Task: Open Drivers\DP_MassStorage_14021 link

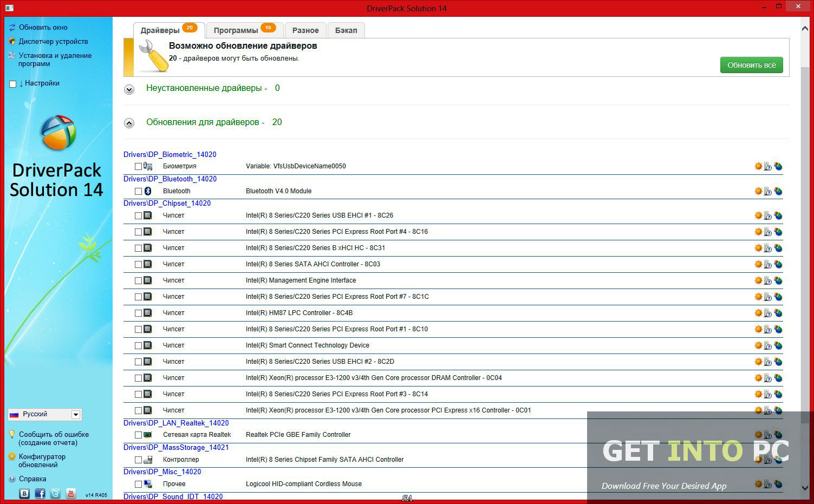Action: (176, 447)
